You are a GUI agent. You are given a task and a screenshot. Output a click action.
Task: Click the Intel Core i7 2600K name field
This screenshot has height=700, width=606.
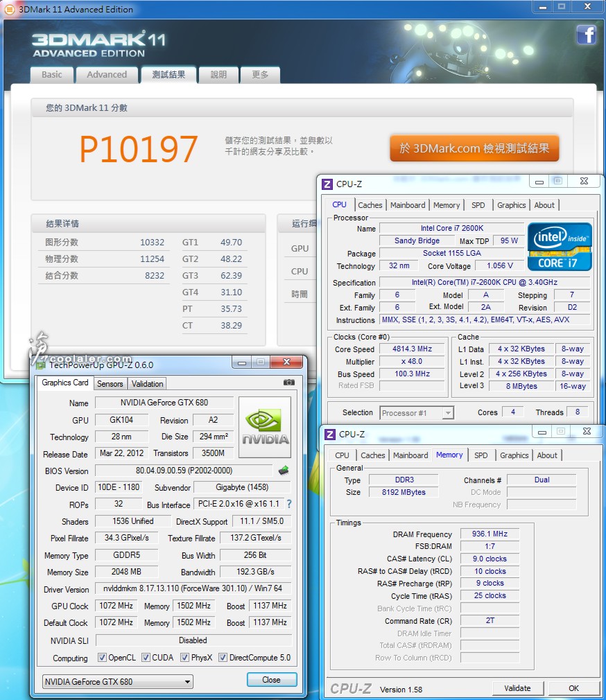pyautogui.click(x=452, y=228)
